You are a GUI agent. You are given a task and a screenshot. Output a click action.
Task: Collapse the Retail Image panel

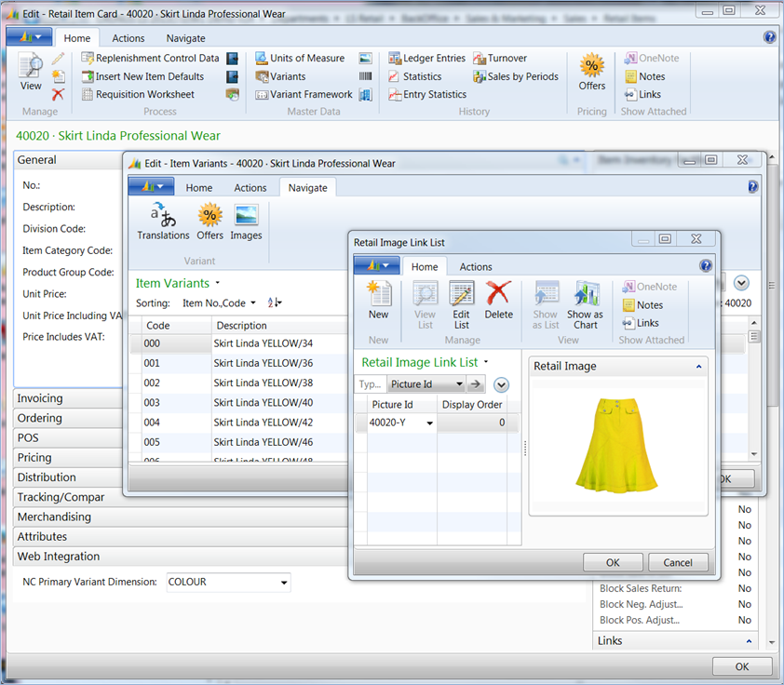click(698, 367)
